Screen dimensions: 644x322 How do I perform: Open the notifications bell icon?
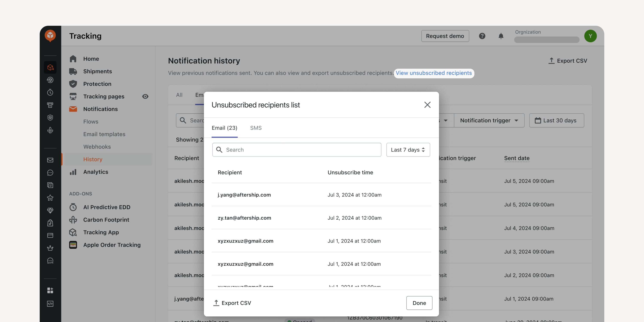501,36
